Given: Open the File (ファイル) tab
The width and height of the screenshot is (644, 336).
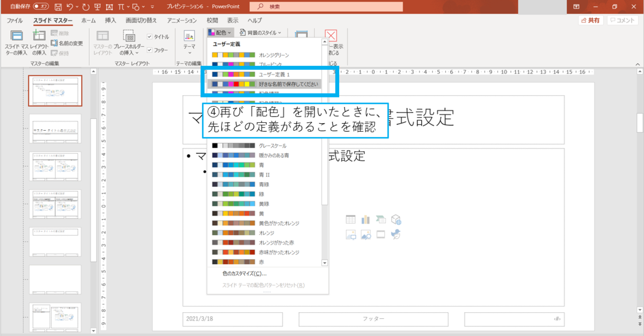Looking at the screenshot, I should (14, 20).
